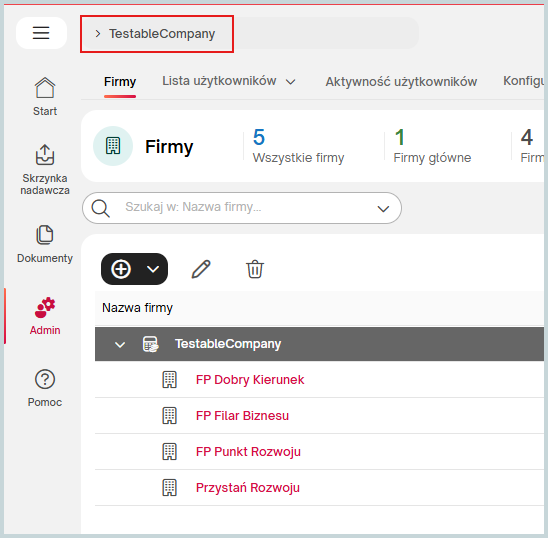Expand Lista użytkowników tab dropdown

coord(290,82)
